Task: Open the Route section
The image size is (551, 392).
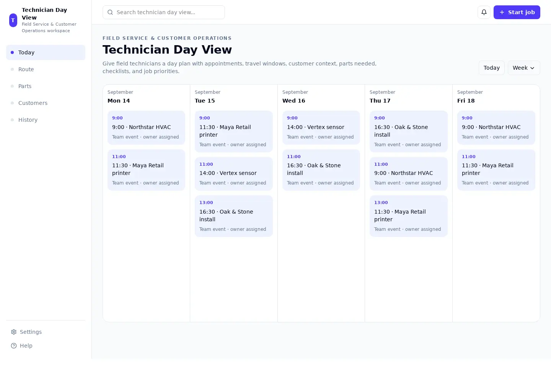Action: click(x=46, y=69)
